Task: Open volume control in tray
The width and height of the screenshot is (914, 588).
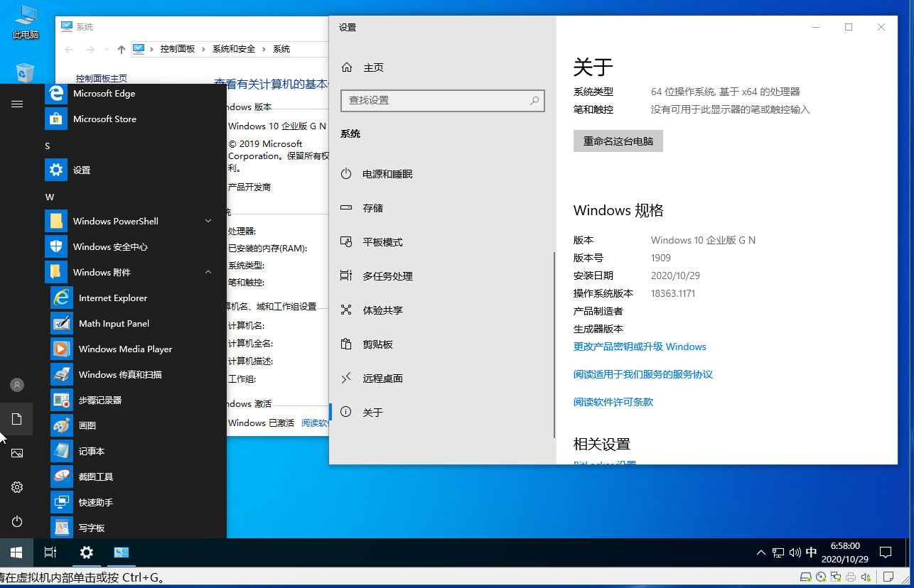Action: 795,552
